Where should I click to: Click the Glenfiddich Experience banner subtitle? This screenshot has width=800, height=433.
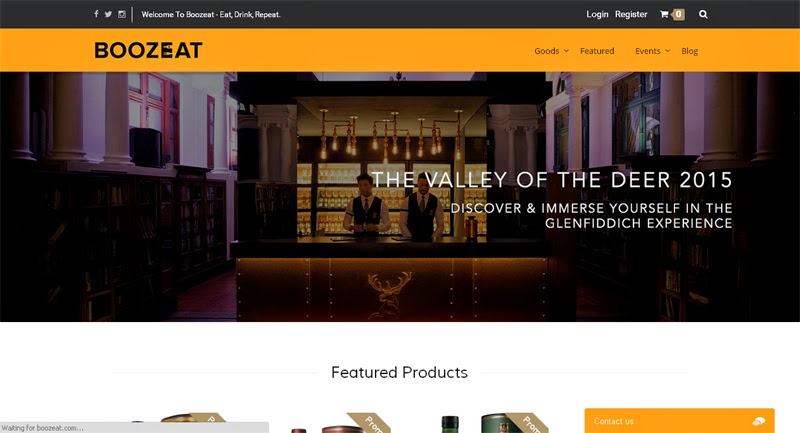coord(591,215)
